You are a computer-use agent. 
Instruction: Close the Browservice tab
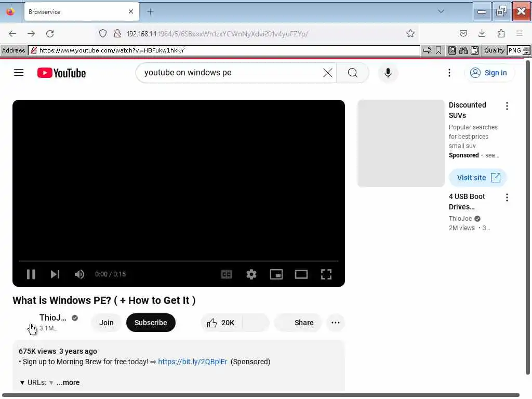130,11
